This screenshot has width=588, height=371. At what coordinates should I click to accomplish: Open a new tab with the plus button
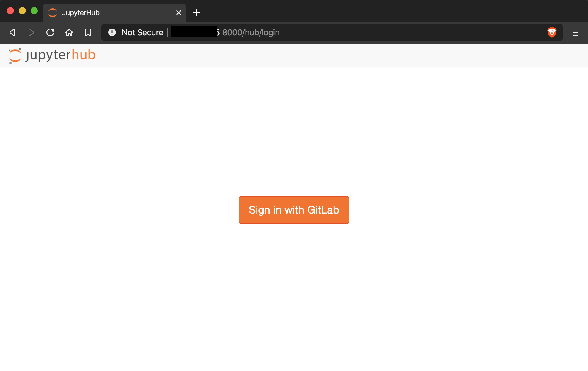click(x=196, y=13)
